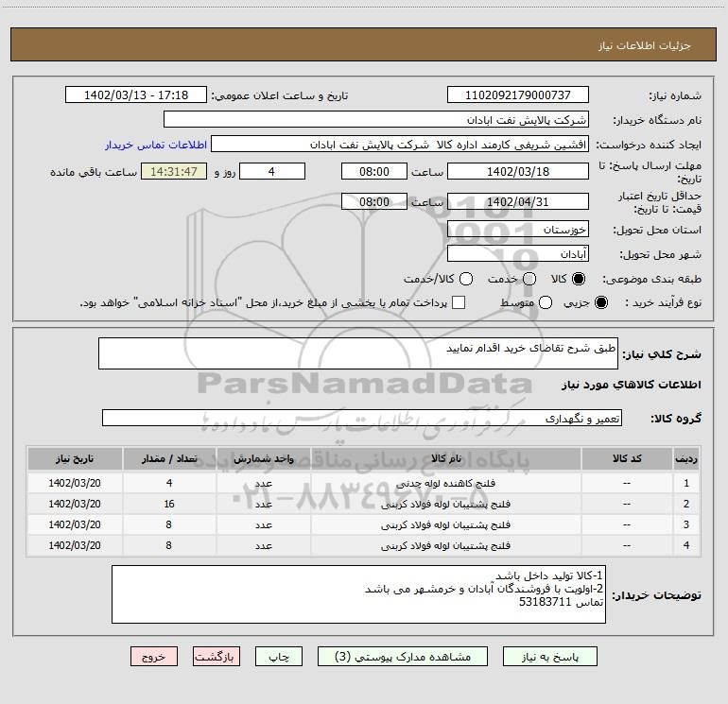Click the نام کالا column header
This screenshot has height=704, width=728.
coord(446,458)
